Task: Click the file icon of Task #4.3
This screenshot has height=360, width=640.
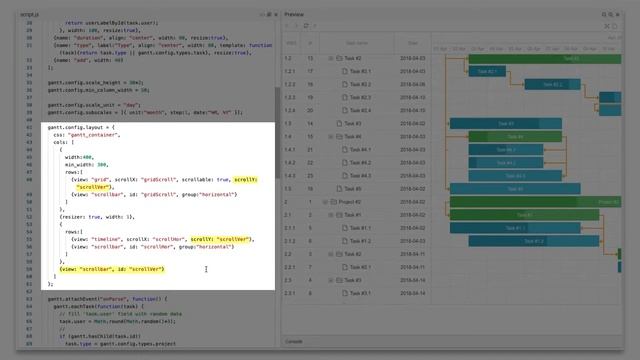Action: 345,176
